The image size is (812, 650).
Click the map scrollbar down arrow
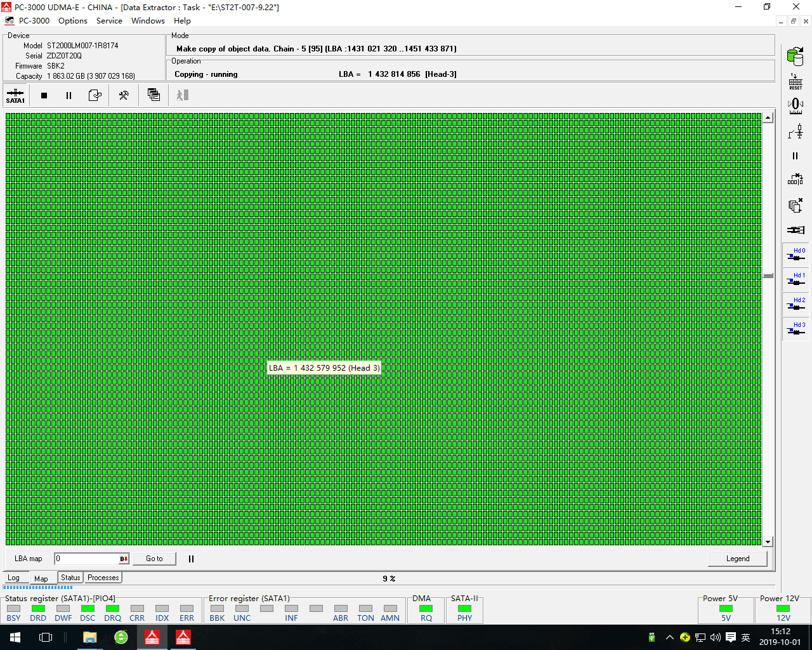click(768, 542)
